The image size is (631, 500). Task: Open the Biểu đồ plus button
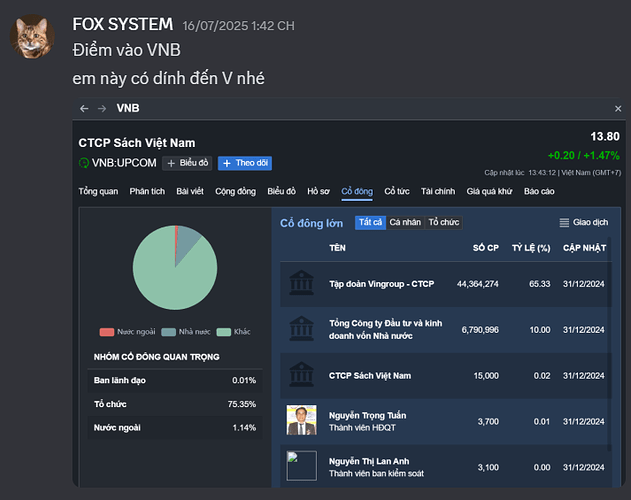(x=187, y=163)
